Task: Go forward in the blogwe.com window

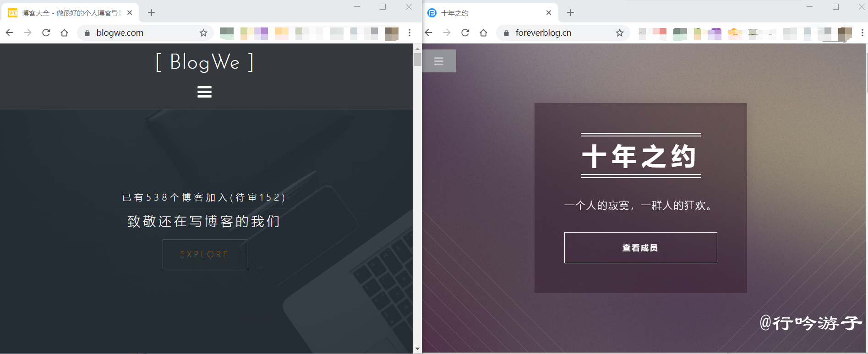Action: pos(27,33)
